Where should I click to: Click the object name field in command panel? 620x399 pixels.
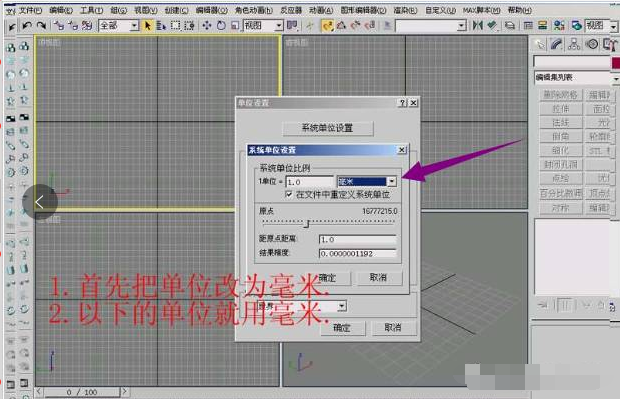[572, 62]
